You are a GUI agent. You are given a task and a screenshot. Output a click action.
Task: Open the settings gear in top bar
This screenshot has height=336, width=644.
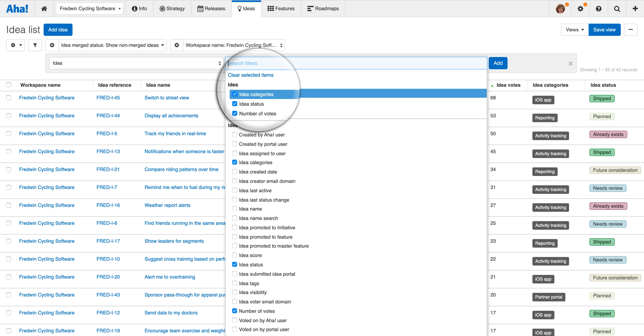[x=580, y=9]
